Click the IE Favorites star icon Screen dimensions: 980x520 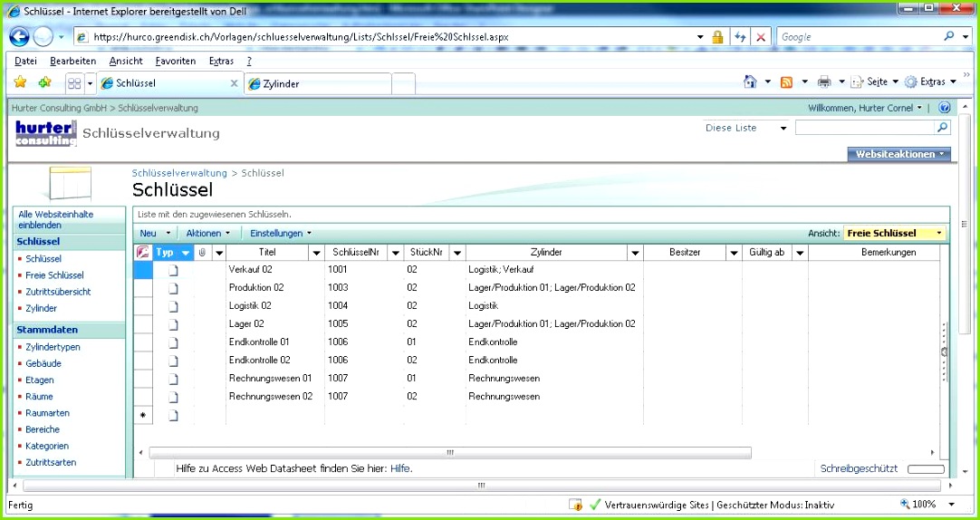20,82
